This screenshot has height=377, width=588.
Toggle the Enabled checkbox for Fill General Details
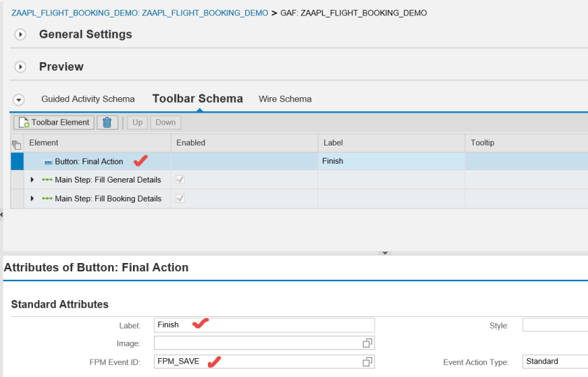click(x=181, y=180)
